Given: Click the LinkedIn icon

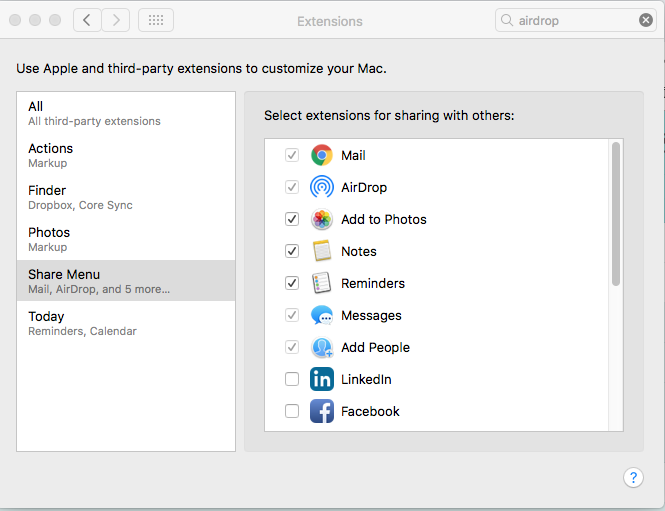Looking at the screenshot, I should coord(321,379).
